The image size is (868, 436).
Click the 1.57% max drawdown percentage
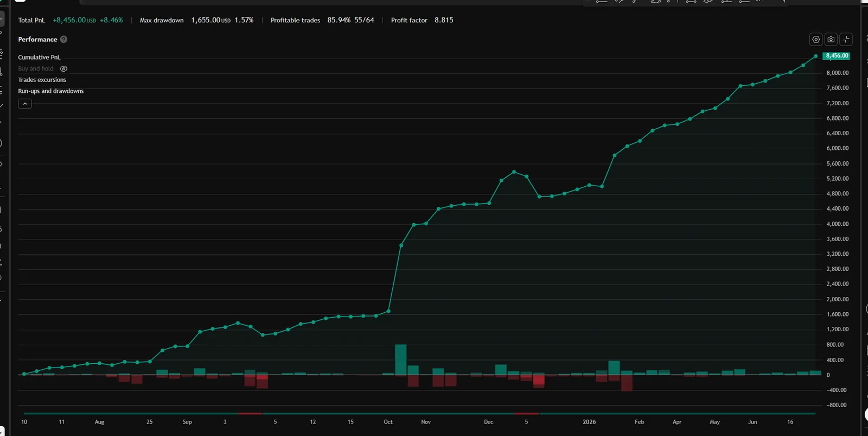click(x=244, y=20)
